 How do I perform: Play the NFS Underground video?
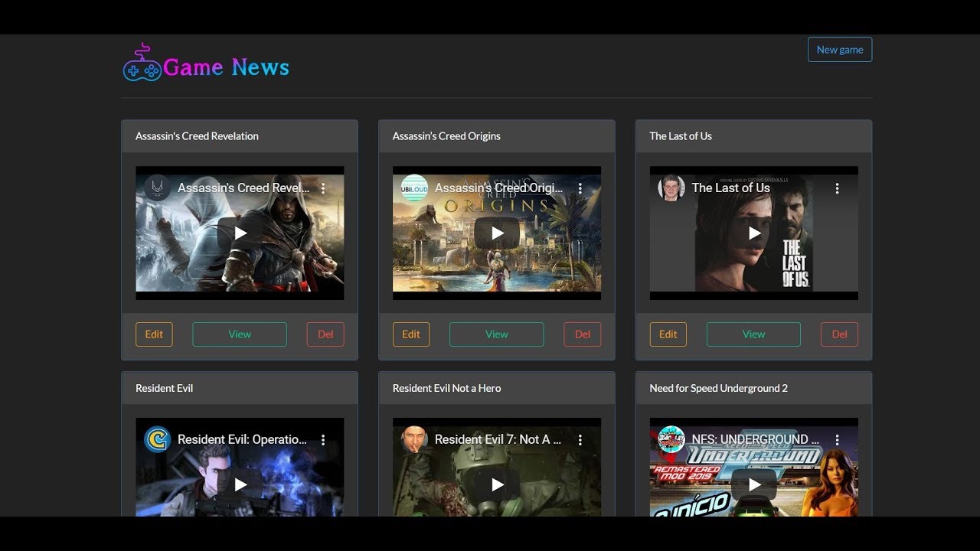tap(754, 484)
